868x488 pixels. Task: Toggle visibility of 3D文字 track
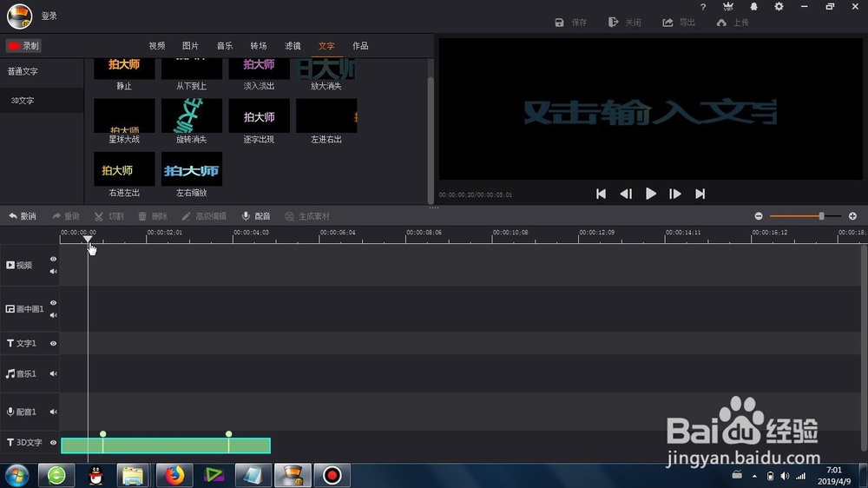53,443
